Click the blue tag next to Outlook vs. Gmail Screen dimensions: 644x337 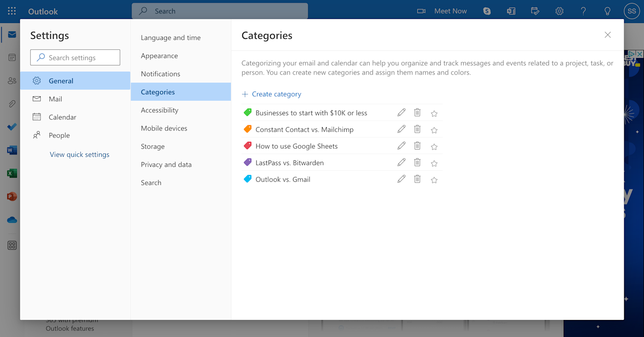pos(247,179)
